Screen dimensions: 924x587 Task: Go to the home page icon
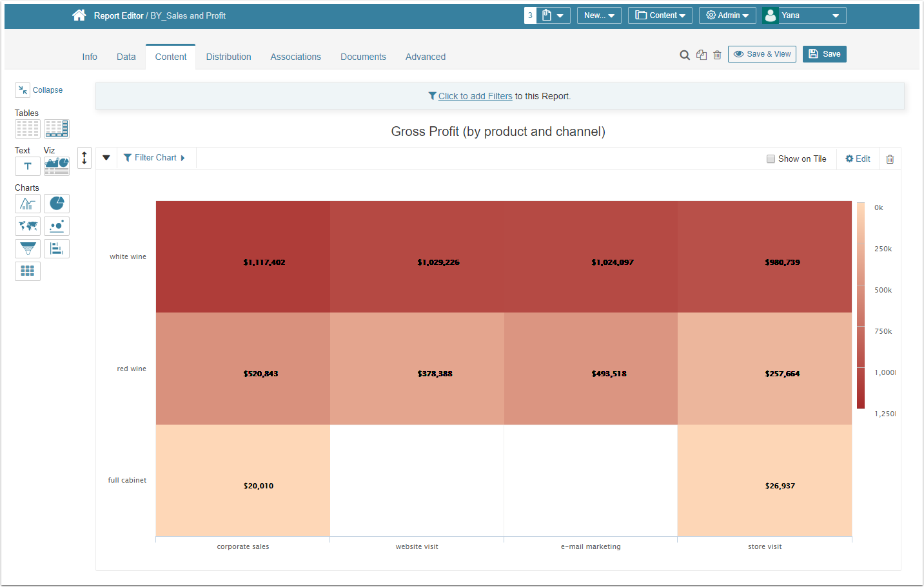click(x=79, y=15)
